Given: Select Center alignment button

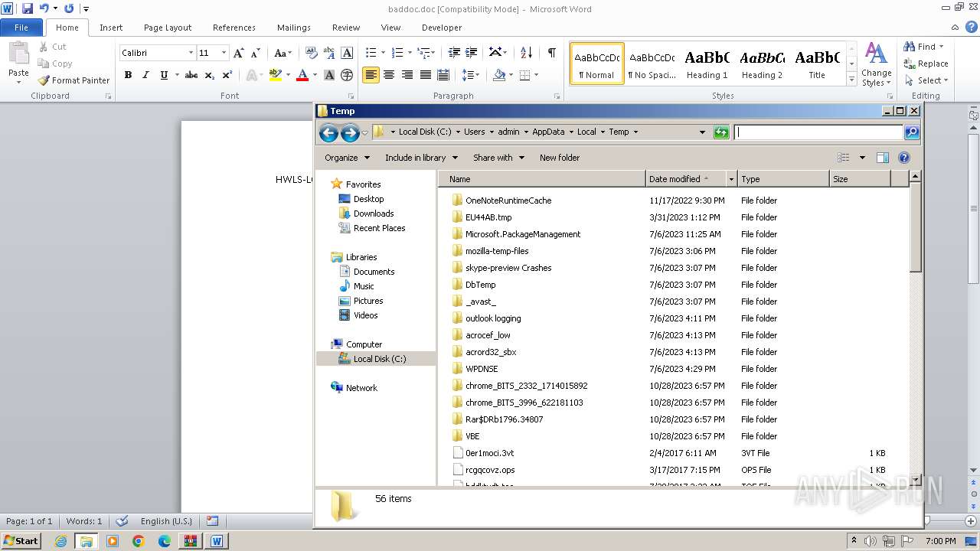Looking at the screenshot, I should (x=389, y=75).
